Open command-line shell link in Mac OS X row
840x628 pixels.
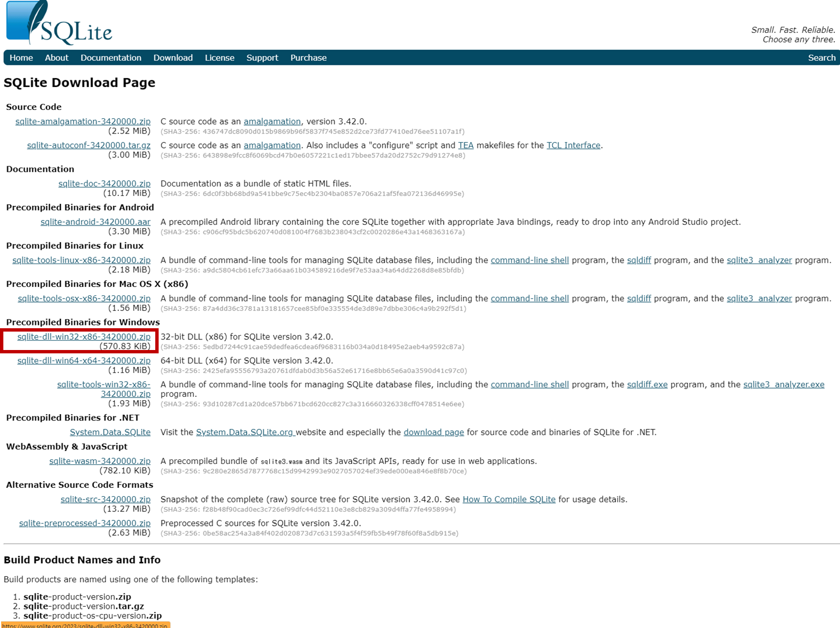(529, 298)
